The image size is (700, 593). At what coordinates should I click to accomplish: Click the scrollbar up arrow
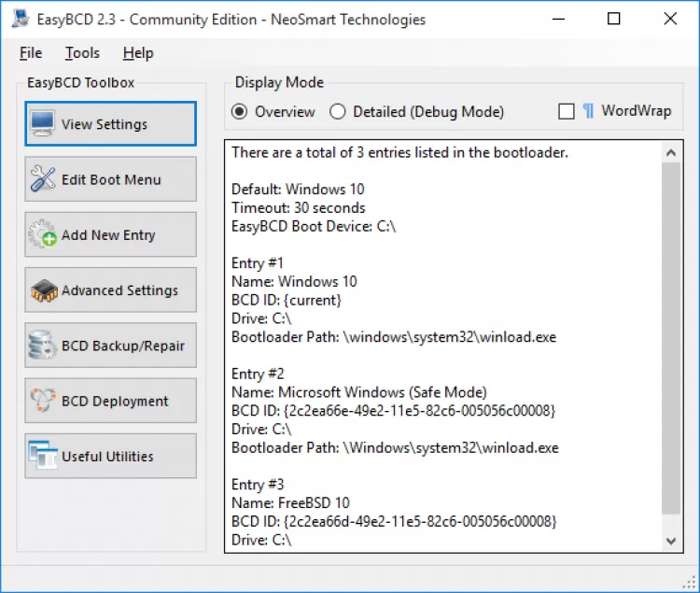[x=672, y=152]
